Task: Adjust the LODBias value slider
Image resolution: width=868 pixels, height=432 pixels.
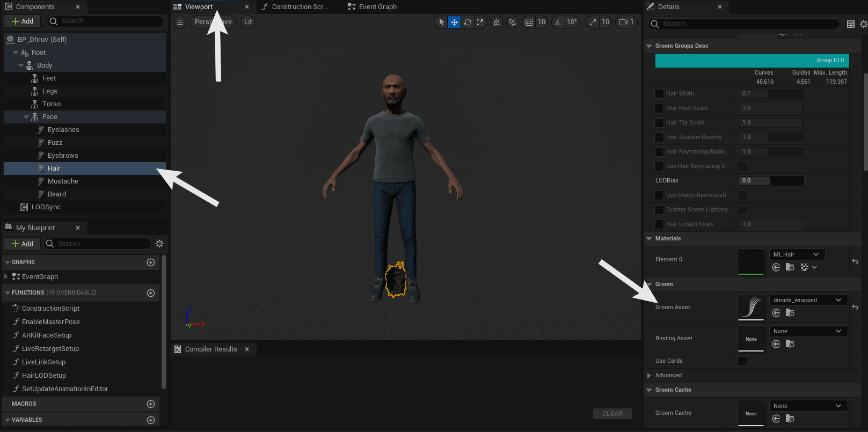Action: coord(771,181)
